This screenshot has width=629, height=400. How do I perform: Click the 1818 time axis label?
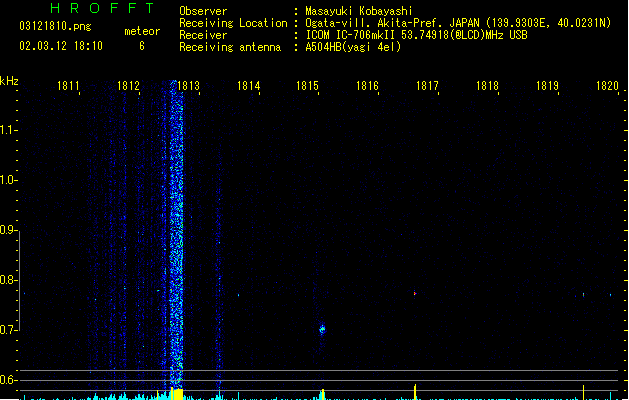(487, 86)
